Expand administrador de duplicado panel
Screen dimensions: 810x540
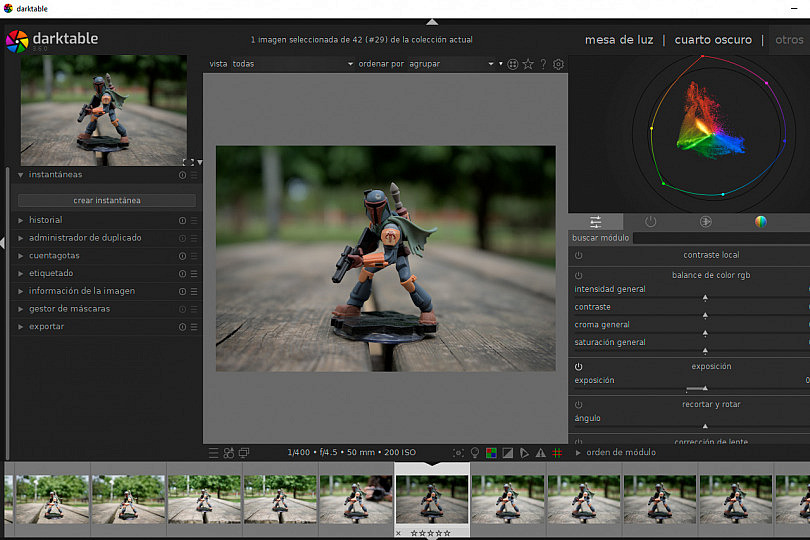[x=21, y=238]
